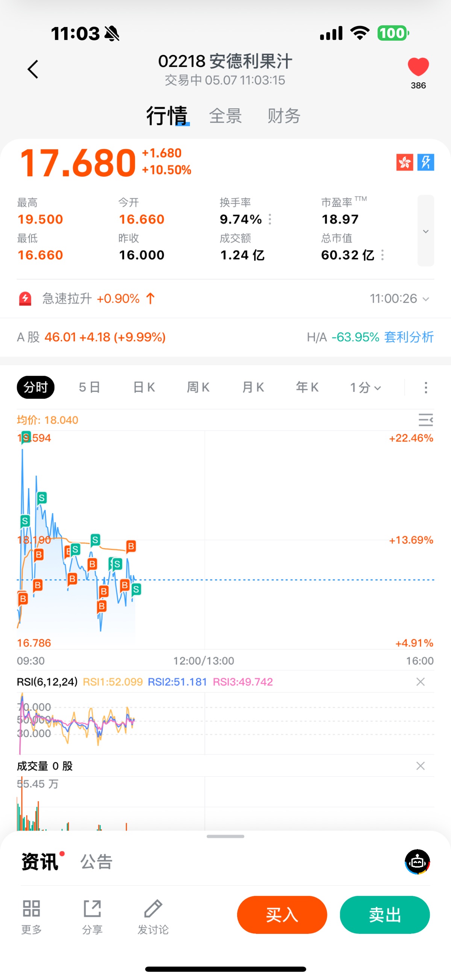Tap the blue lightning quick-trade icon
The height and width of the screenshot is (980, 451).
tap(425, 162)
